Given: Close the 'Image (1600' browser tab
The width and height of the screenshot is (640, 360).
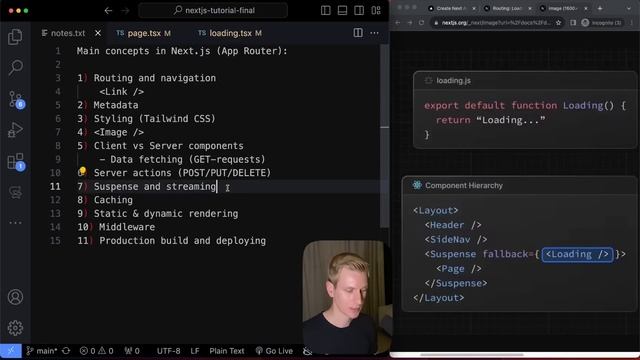Looking at the screenshot, I should (x=586, y=8).
